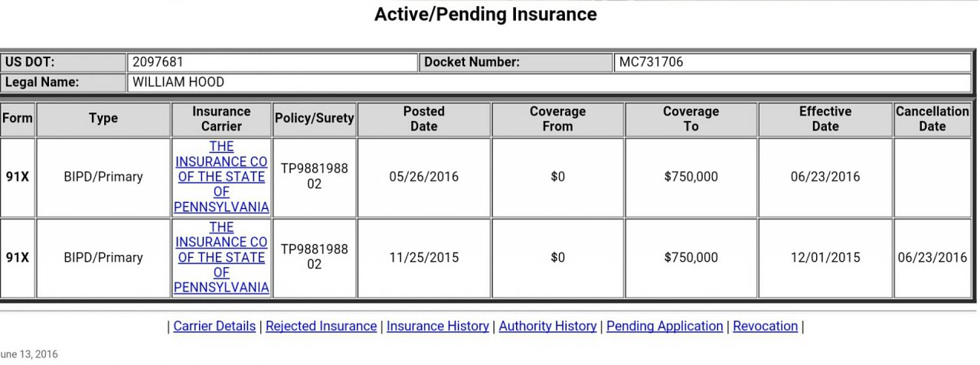This screenshot has height=365, width=980.
Task: Click the Coverage To column header
Action: click(x=691, y=119)
